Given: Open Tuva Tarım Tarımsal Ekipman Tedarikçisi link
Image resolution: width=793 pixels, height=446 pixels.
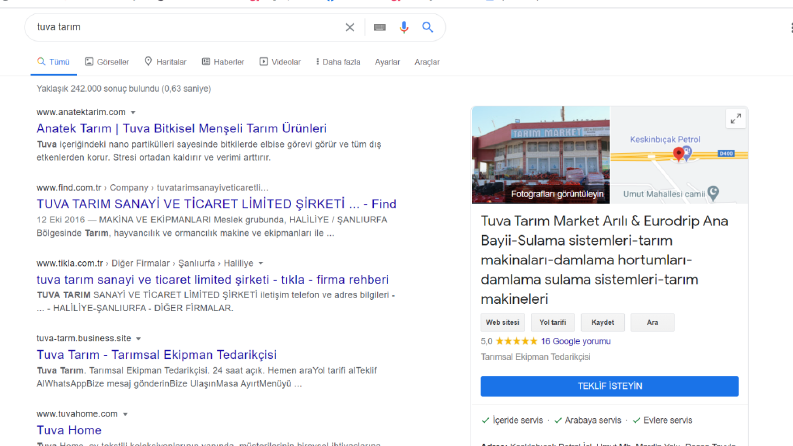Looking at the screenshot, I should tap(157, 354).
